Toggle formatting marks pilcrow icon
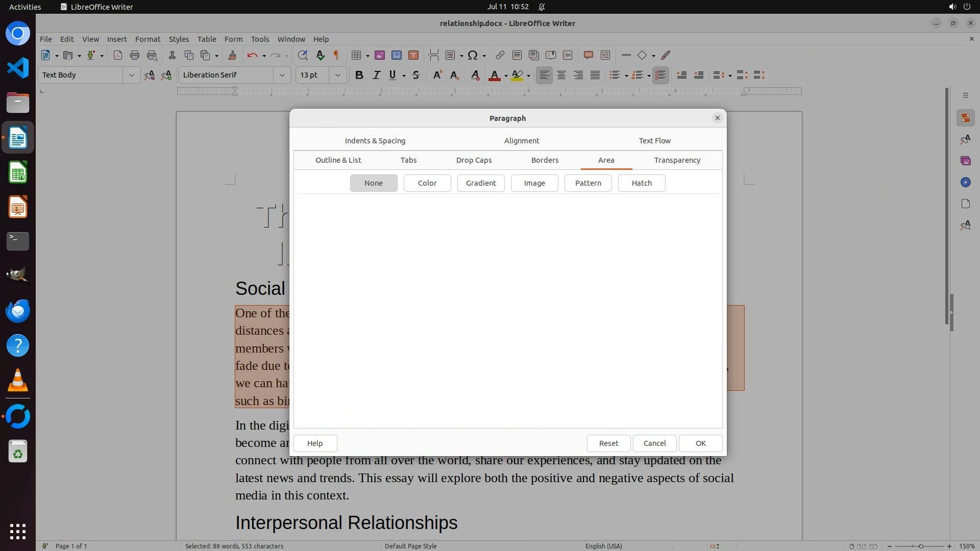 [x=336, y=55]
